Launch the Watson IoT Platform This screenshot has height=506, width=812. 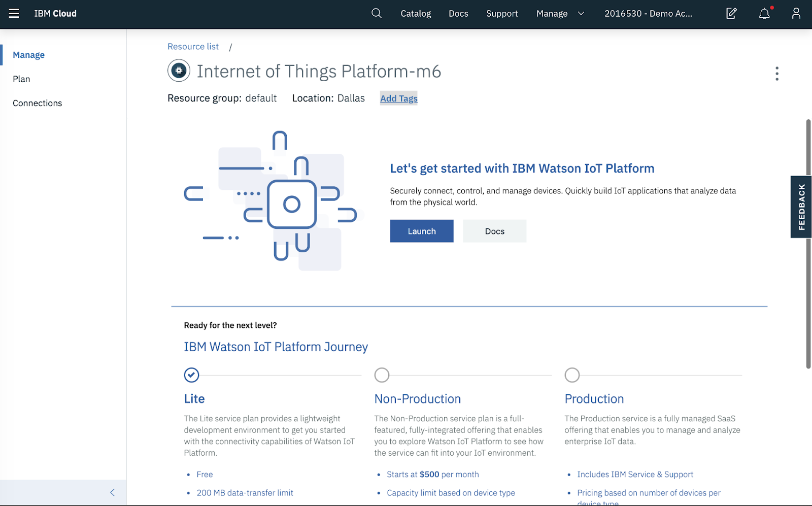[x=422, y=231]
